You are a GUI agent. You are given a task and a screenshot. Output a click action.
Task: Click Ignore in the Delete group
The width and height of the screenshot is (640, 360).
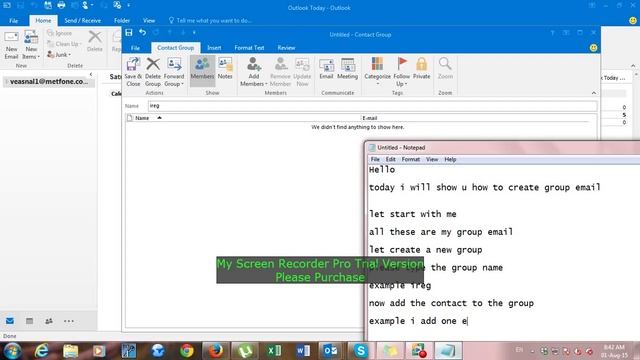pos(60,33)
